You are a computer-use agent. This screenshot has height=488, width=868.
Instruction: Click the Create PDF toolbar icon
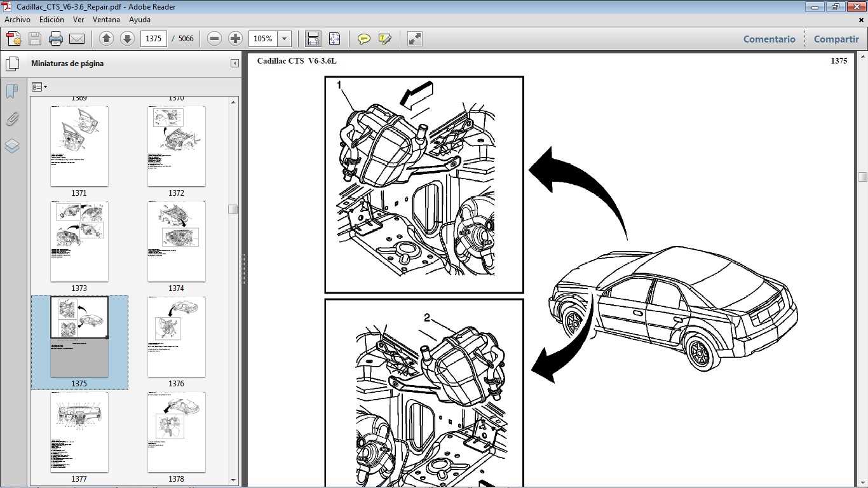(x=13, y=39)
